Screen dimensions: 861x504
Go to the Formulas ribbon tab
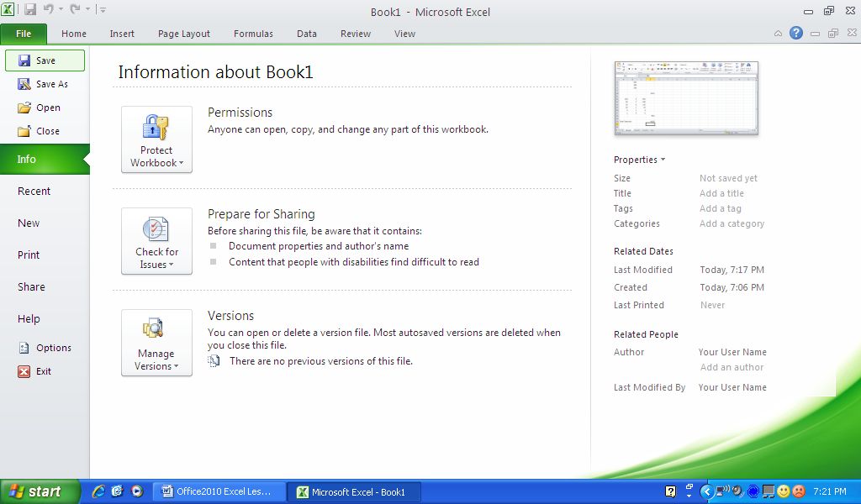coord(253,34)
